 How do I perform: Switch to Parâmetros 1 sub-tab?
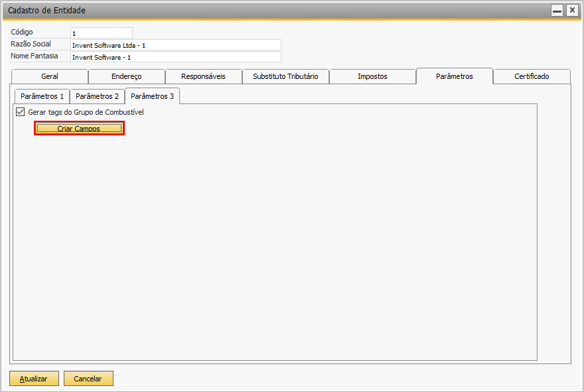42,96
